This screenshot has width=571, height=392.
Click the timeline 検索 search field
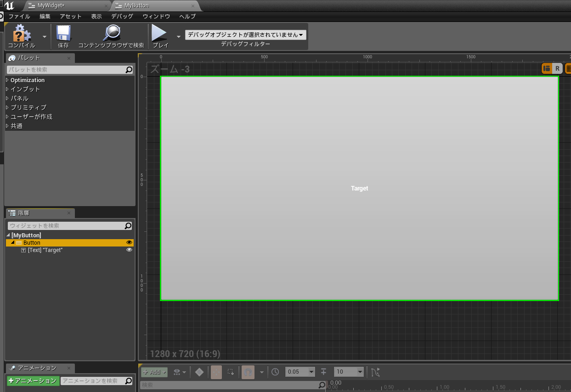click(x=232, y=385)
